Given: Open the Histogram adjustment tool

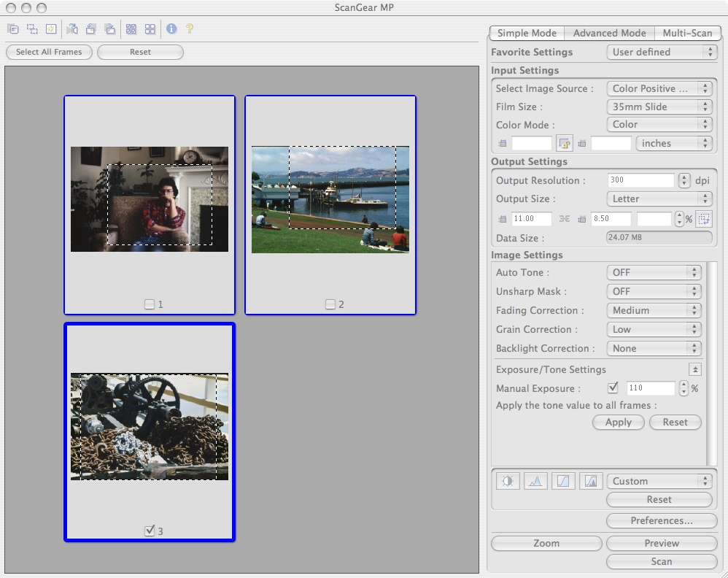Looking at the screenshot, I should [535, 481].
